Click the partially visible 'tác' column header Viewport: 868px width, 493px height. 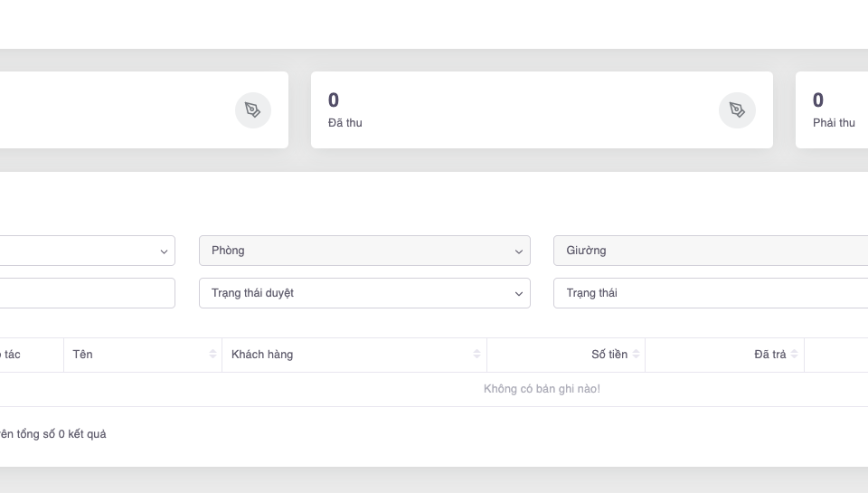click(13, 355)
